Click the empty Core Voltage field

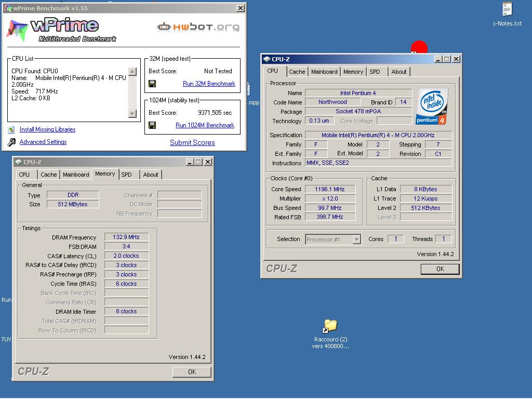coord(394,121)
